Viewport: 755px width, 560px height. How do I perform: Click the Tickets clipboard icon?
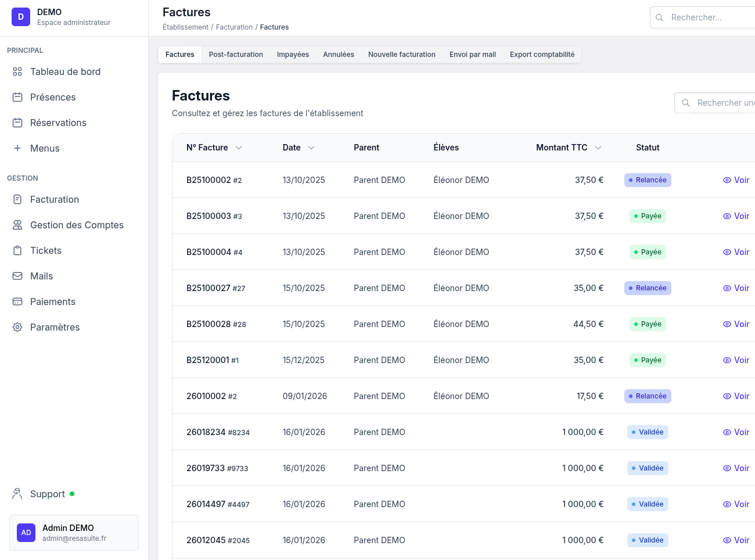[x=17, y=250]
